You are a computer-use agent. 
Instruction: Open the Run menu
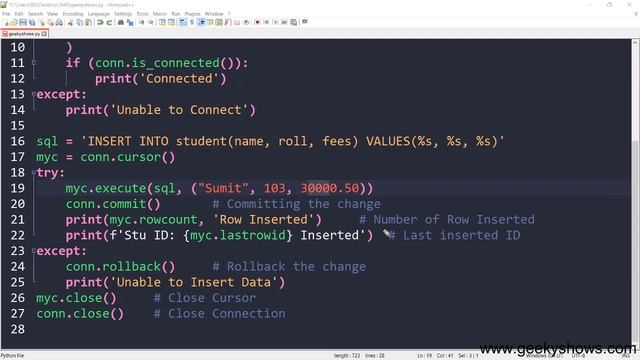pos(176,14)
